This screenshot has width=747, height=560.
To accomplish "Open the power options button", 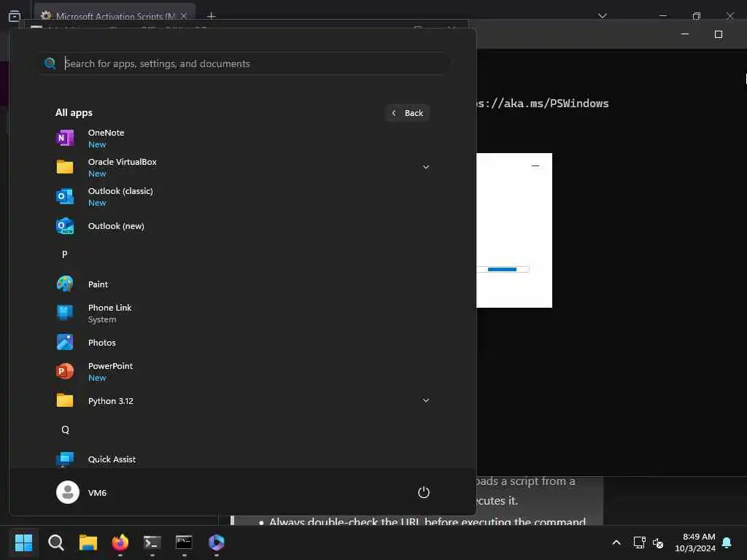I will (x=424, y=492).
